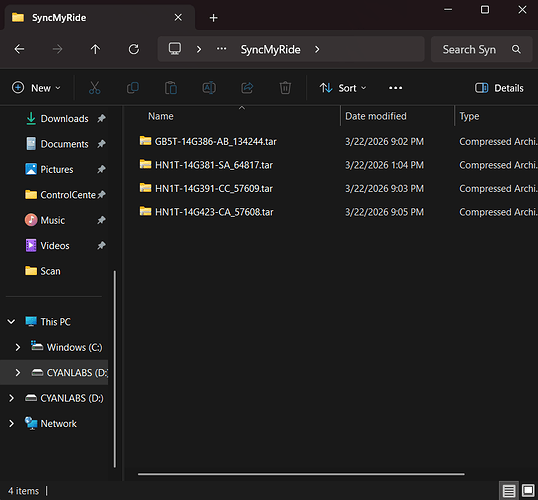Go up one folder level

pos(95,49)
